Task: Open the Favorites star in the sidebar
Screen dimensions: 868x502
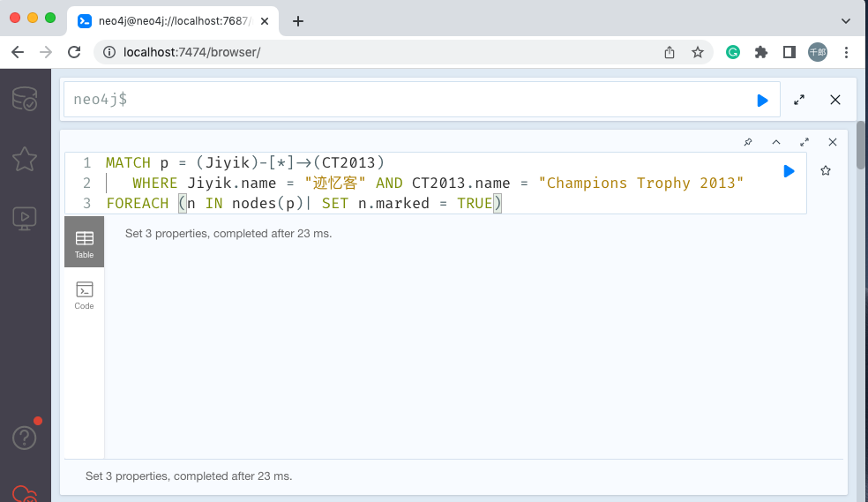Action: [x=25, y=159]
